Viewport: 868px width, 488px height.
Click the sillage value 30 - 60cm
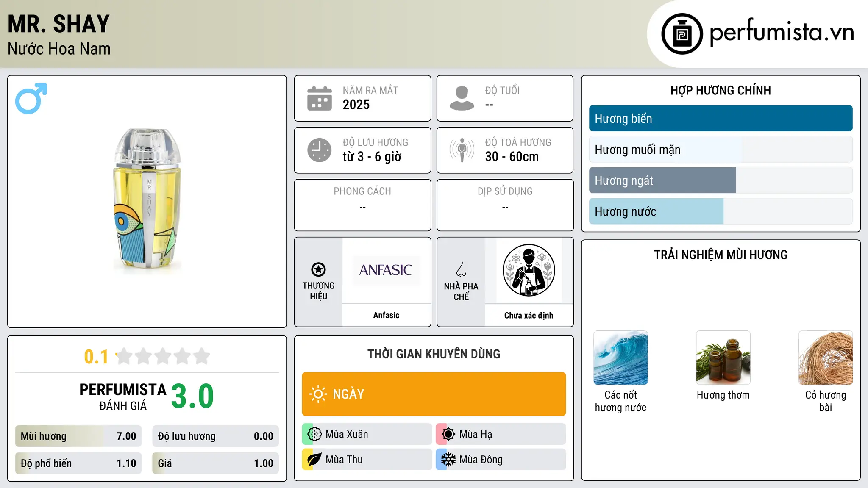[512, 157]
